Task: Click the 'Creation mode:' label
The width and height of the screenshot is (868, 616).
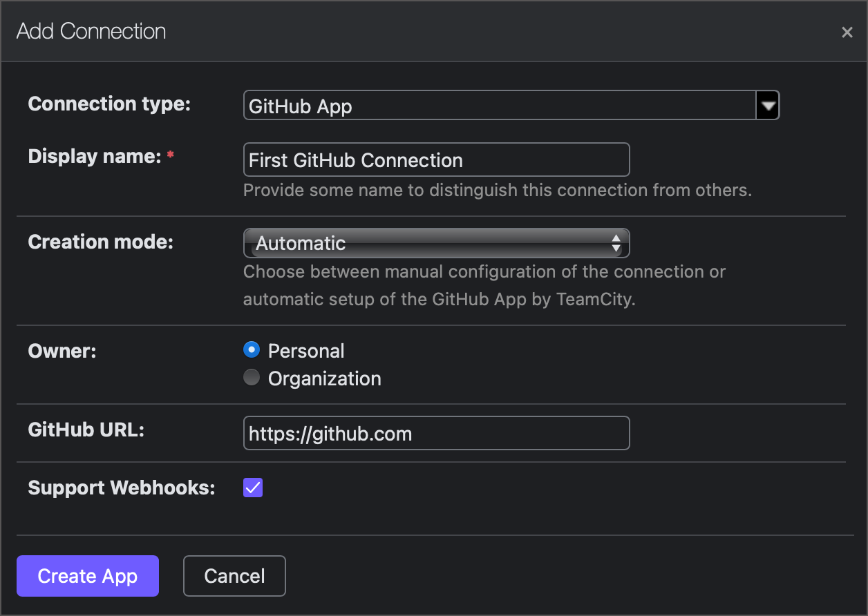Action: pos(101,242)
